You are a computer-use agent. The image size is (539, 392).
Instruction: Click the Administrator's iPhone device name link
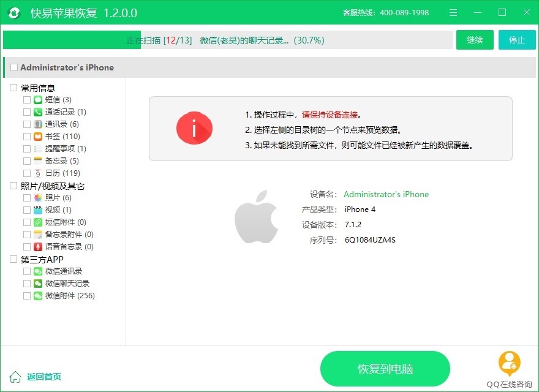click(x=386, y=194)
